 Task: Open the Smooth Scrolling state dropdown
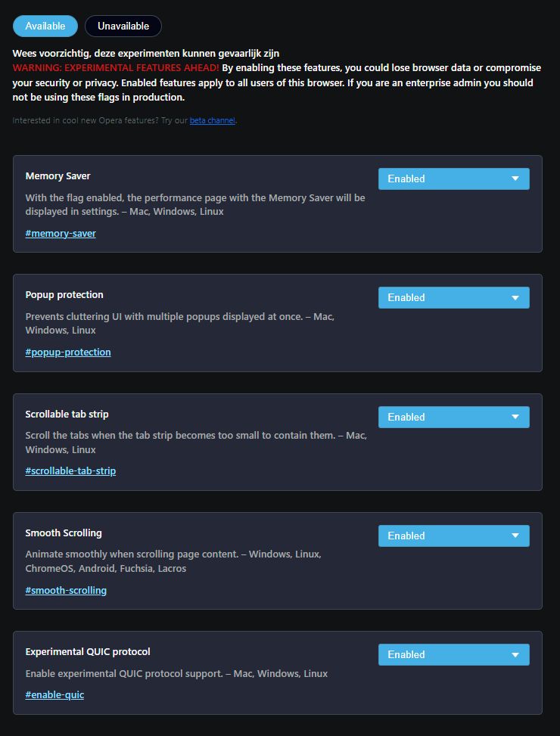pyautogui.click(x=453, y=536)
